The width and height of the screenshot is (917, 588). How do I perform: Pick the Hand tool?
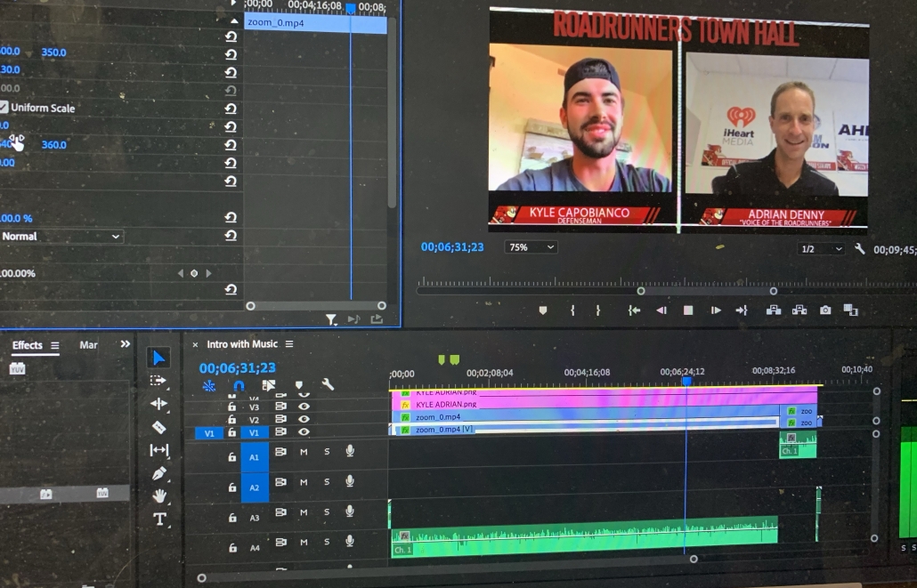coord(159,496)
